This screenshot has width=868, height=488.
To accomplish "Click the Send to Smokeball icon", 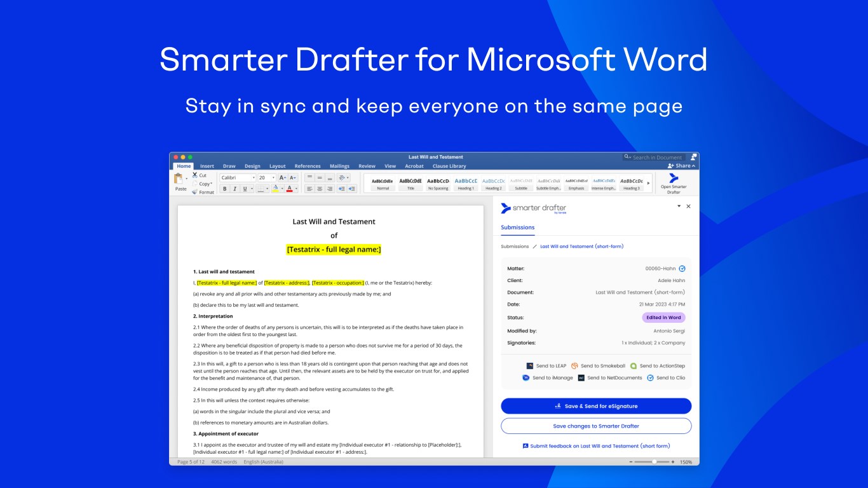I will [574, 366].
